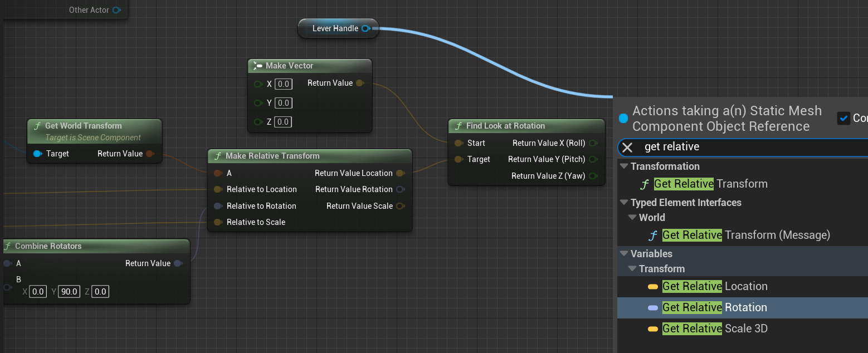Screen dimensions: 868x353
Task: Click Get World Transform Target pin
Action: pos(37,154)
